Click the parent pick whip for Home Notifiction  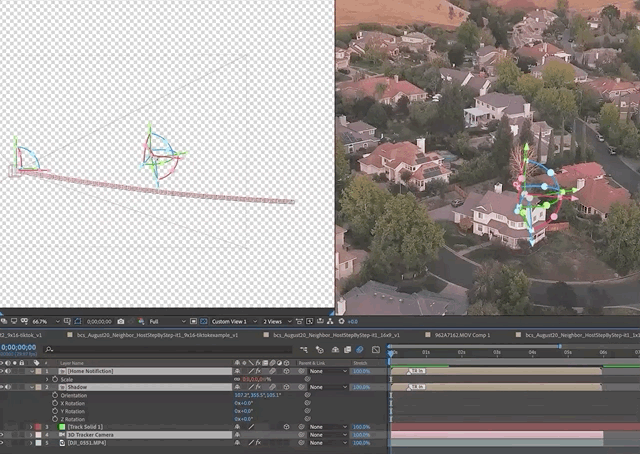[301, 371]
